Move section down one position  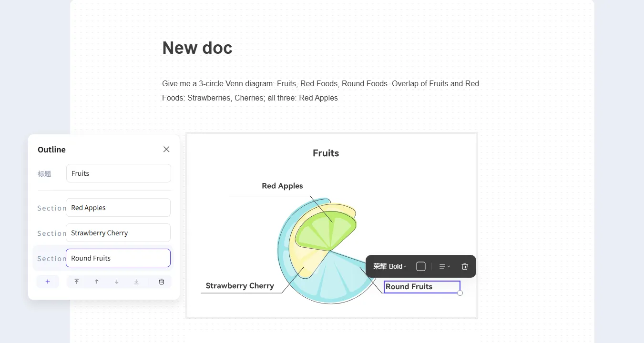tap(117, 282)
